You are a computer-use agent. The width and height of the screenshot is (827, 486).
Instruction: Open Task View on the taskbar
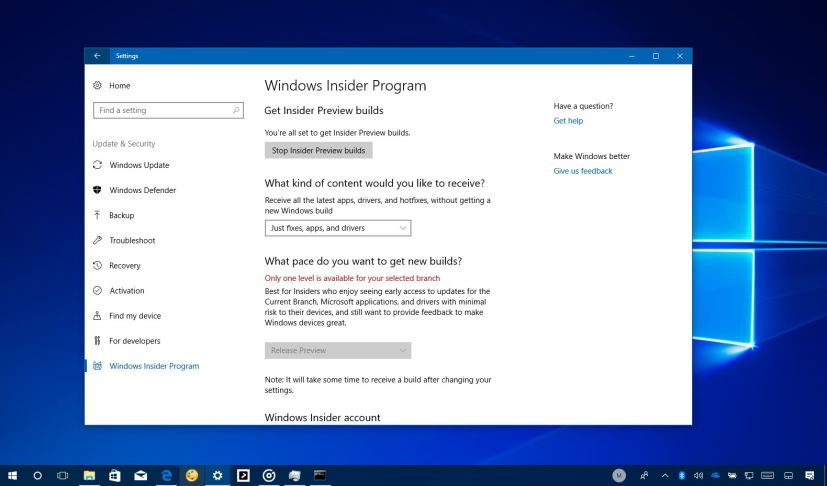(x=63, y=475)
